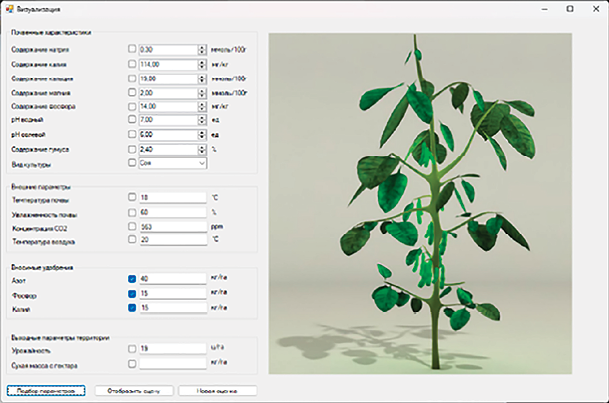Enable the Содержание натрия checkbox
Viewport: 609px width, 403px height.
132,48
